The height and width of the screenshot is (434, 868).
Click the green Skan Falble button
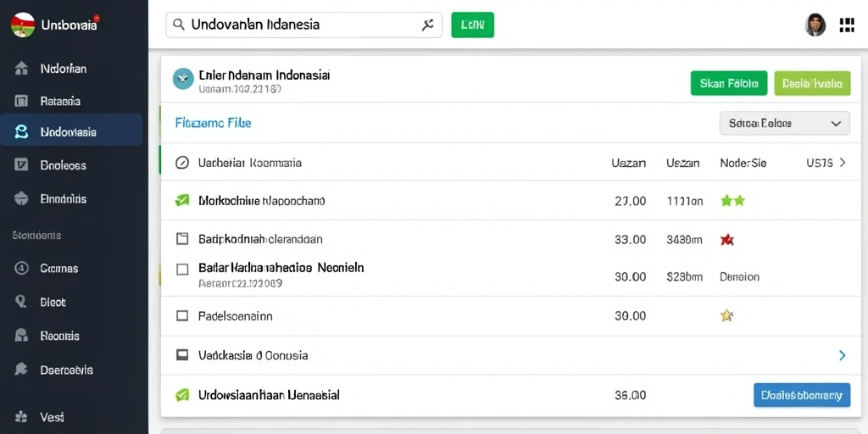pyautogui.click(x=728, y=84)
